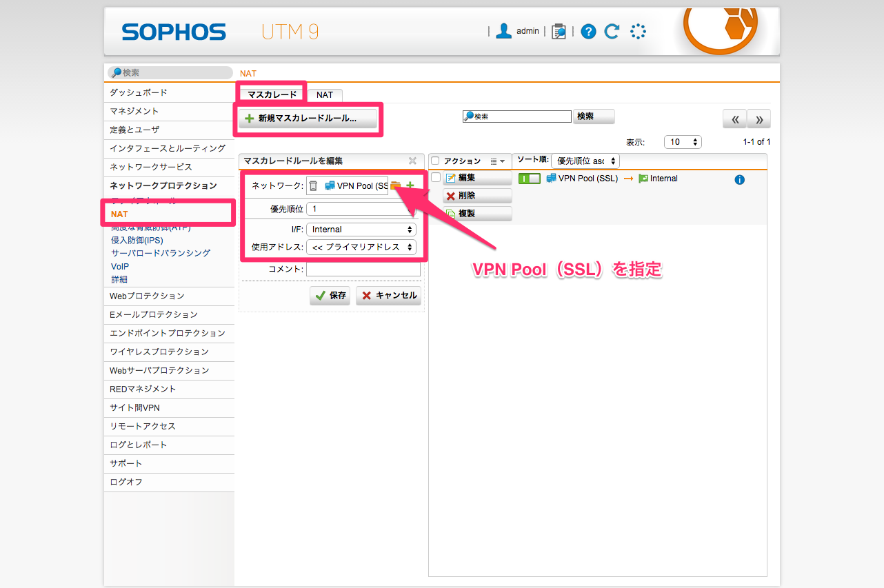Viewport: 884px width, 588px height.
Task: Click the reload arrow icon in header
Action: click(612, 31)
